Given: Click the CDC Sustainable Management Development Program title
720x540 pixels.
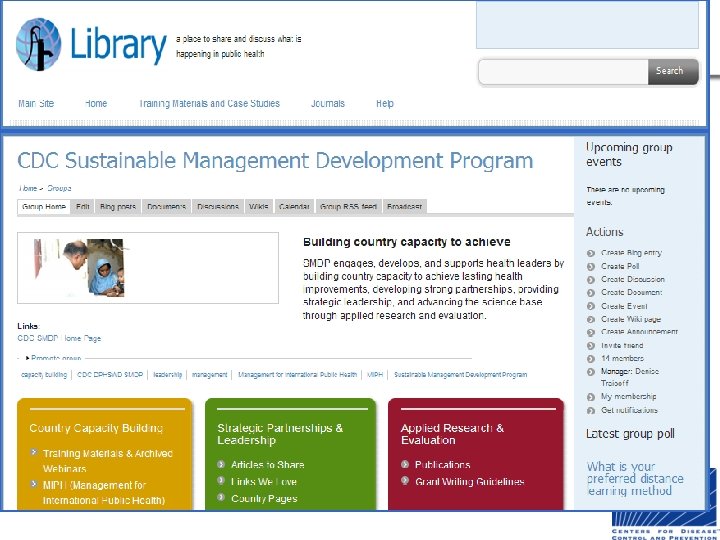Looking at the screenshot, I should [x=275, y=161].
